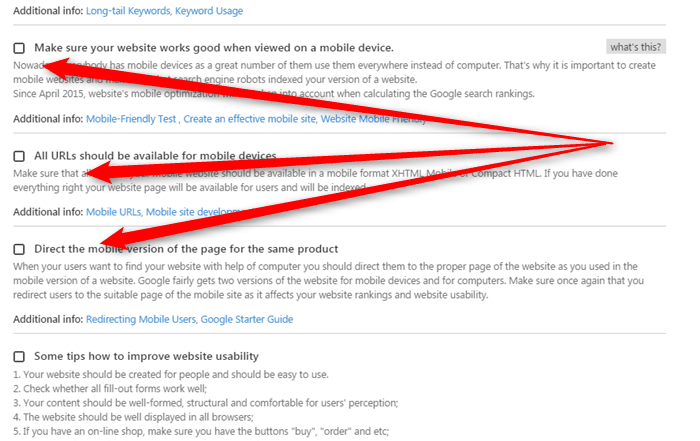This screenshot has height=441, width=700.
Task: Click the All URLs should be available heading
Action: [155, 156]
